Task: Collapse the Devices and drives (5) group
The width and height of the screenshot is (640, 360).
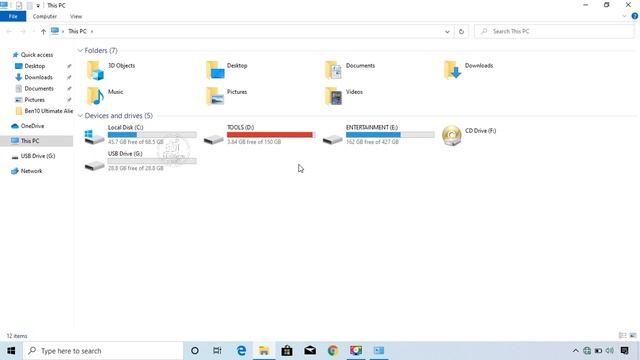Action: [80, 116]
